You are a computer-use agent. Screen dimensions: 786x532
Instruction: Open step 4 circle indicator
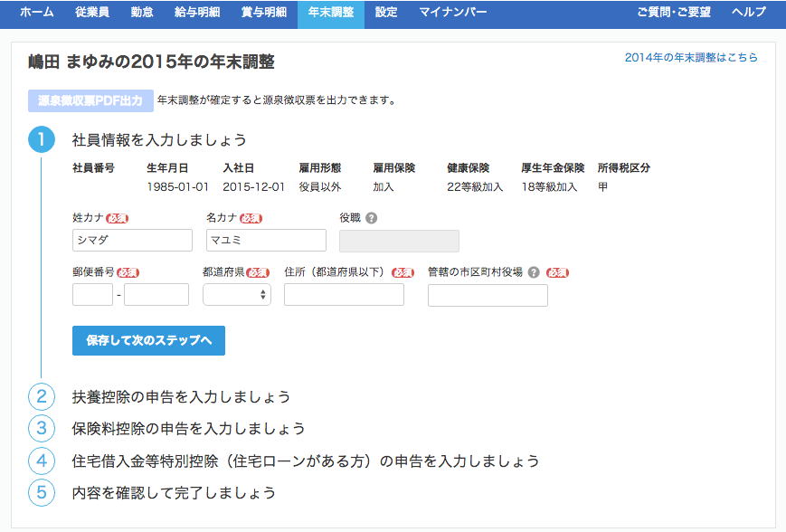42,461
